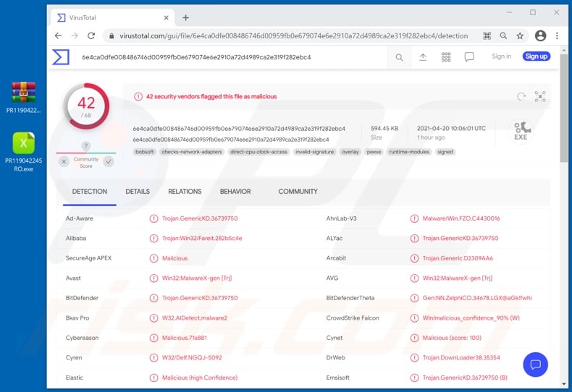
Task: Click the browser forward arrow
Action: [x=75, y=35]
